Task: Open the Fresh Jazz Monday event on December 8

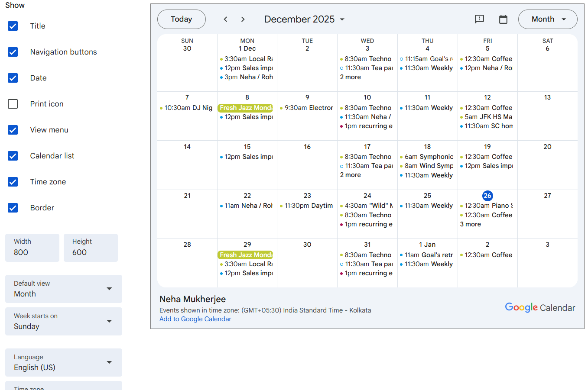Action: coord(246,108)
